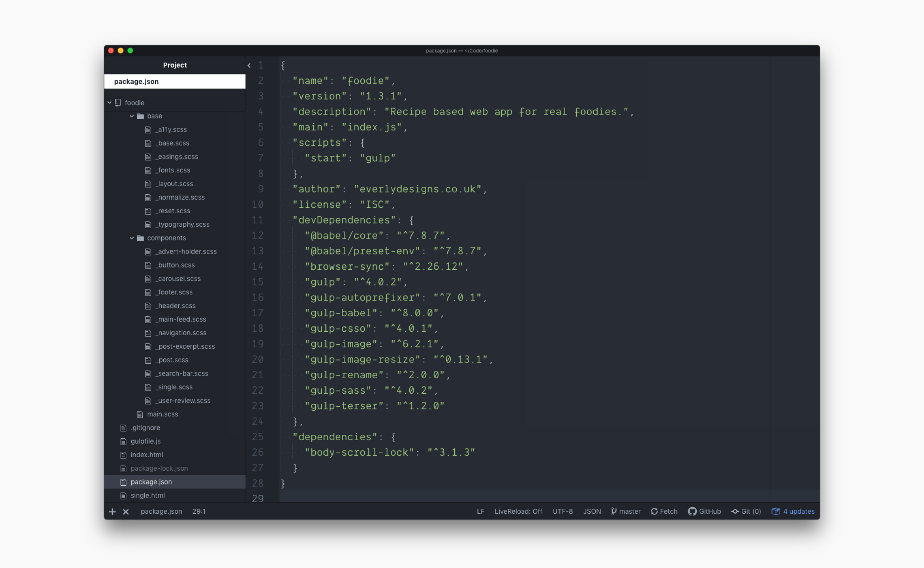Click line number 11 in gutter
This screenshot has height=568, width=924.
(x=258, y=220)
